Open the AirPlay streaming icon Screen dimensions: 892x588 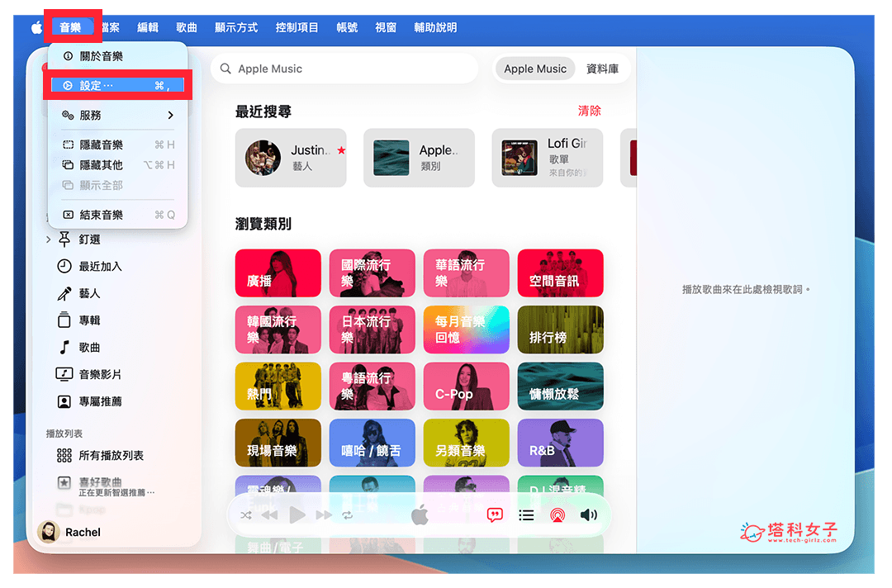coord(557,514)
